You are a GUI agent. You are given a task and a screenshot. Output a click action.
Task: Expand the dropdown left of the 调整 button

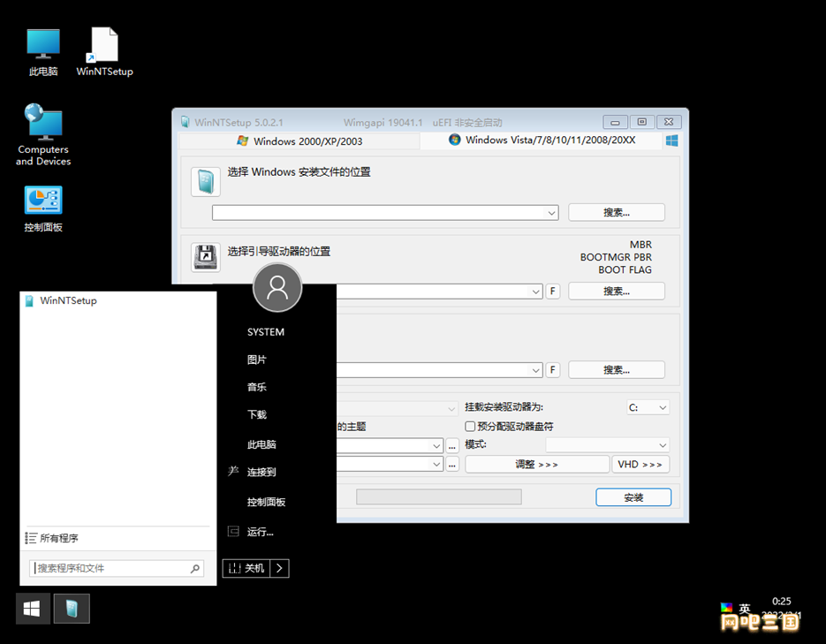tap(436, 464)
